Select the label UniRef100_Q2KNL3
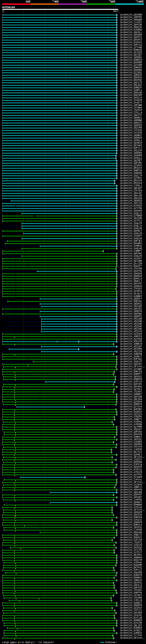 point(131,454)
